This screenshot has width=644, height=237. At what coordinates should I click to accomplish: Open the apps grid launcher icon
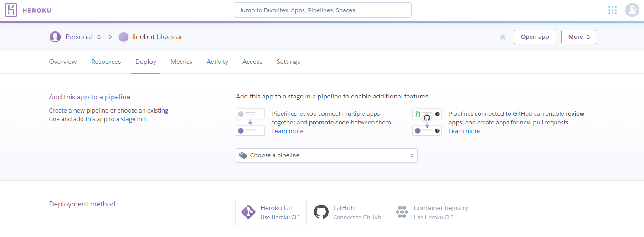click(x=613, y=10)
